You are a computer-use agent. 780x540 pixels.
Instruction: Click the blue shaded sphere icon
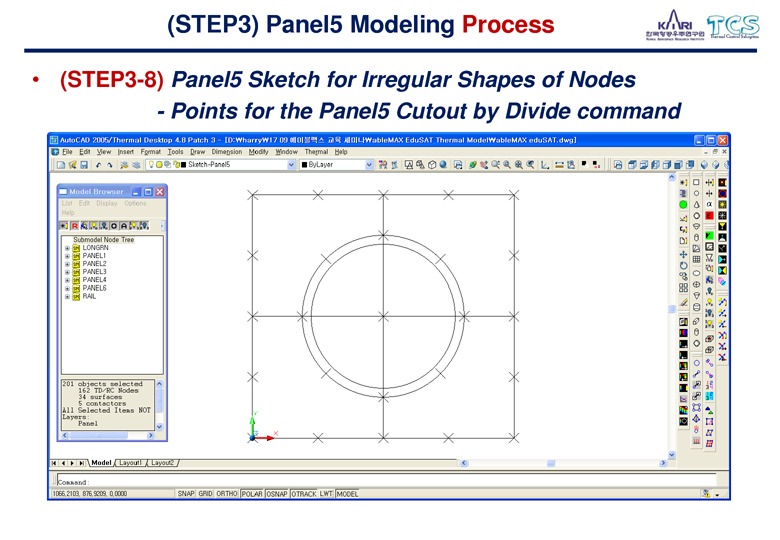tap(443, 165)
